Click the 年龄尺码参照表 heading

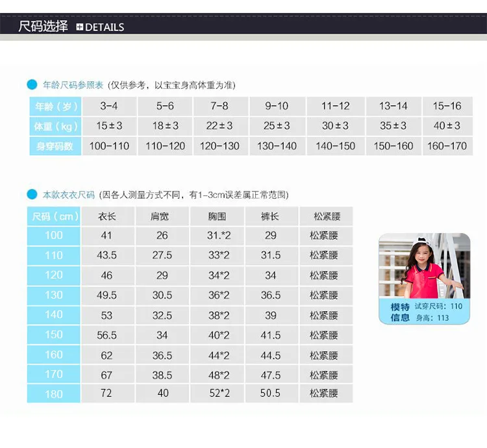tap(73, 85)
